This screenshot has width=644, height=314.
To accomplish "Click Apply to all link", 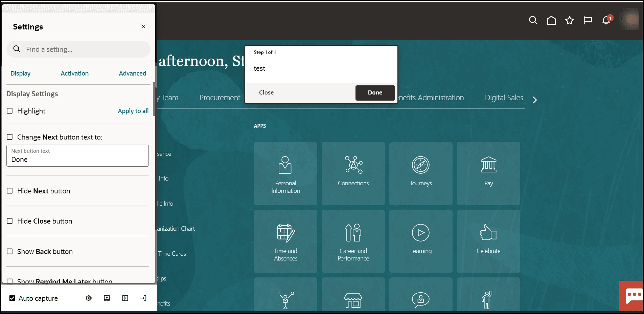I will pos(133,111).
